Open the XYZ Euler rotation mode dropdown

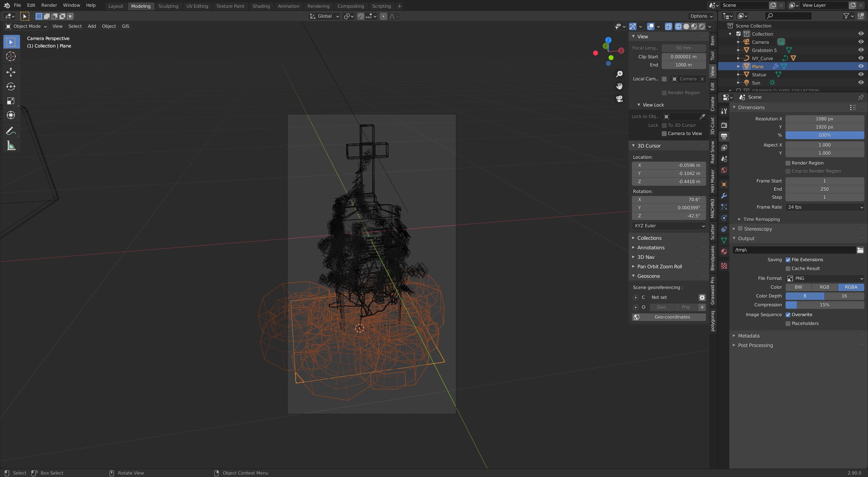(x=669, y=226)
